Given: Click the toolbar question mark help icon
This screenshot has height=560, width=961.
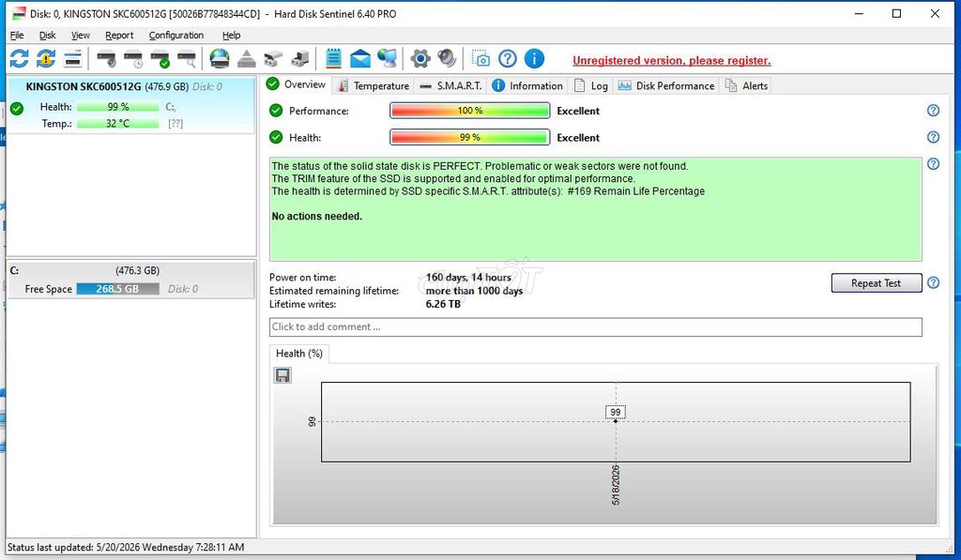Looking at the screenshot, I should tap(508, 59).
